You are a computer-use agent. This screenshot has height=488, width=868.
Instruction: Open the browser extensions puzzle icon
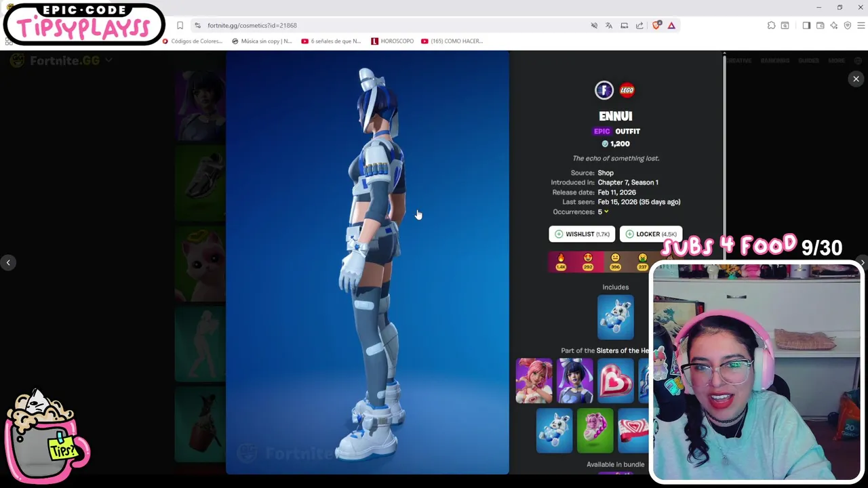pos(771,25)
